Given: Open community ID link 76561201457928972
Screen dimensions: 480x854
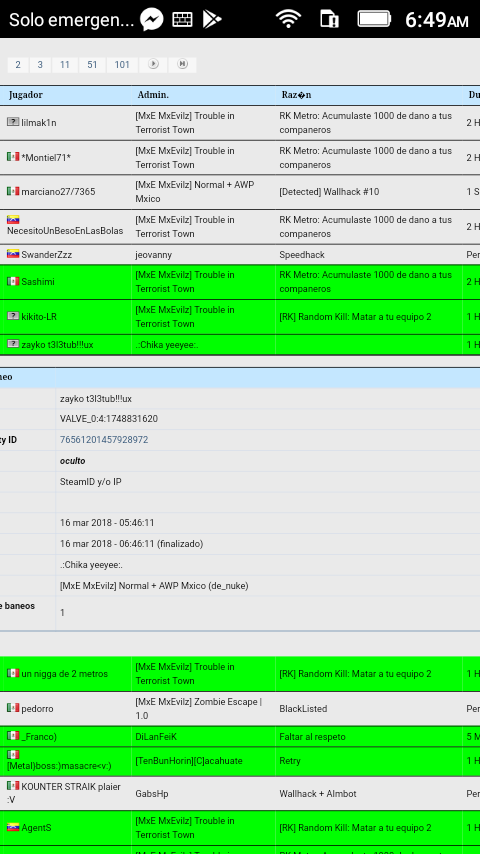Looking at the screenshot, I should click(x=104, y=440).
